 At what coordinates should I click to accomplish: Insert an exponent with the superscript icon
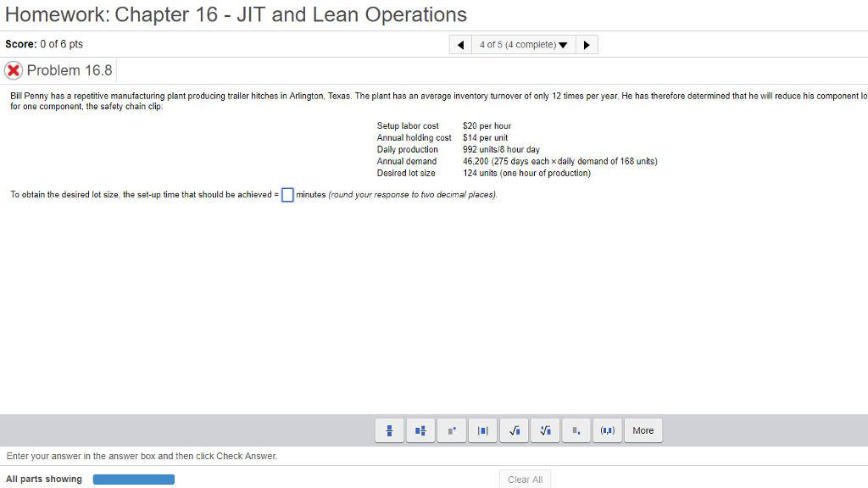(x=451, y=430)
